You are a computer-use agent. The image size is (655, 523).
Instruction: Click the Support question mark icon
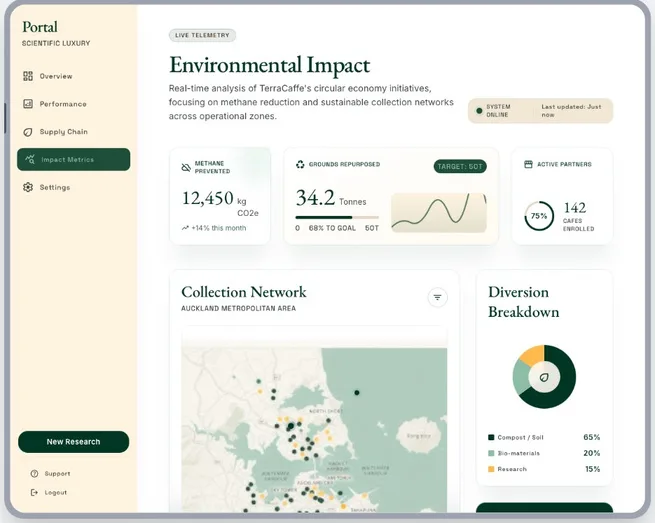coord(34,473)
